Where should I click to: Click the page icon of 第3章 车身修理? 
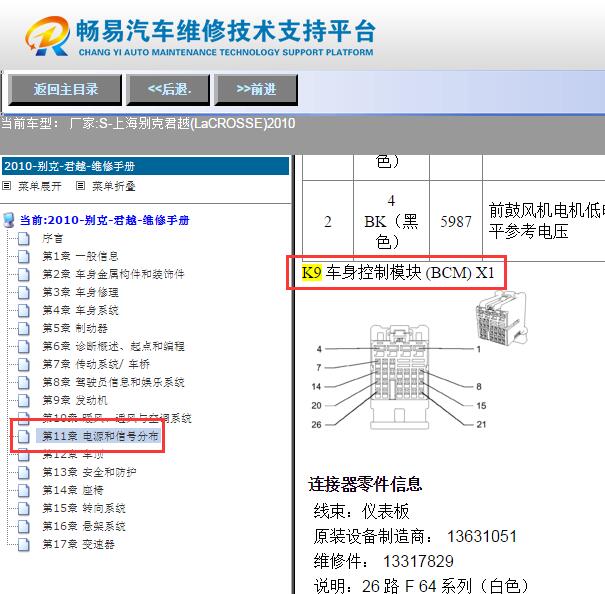[24, 293]
